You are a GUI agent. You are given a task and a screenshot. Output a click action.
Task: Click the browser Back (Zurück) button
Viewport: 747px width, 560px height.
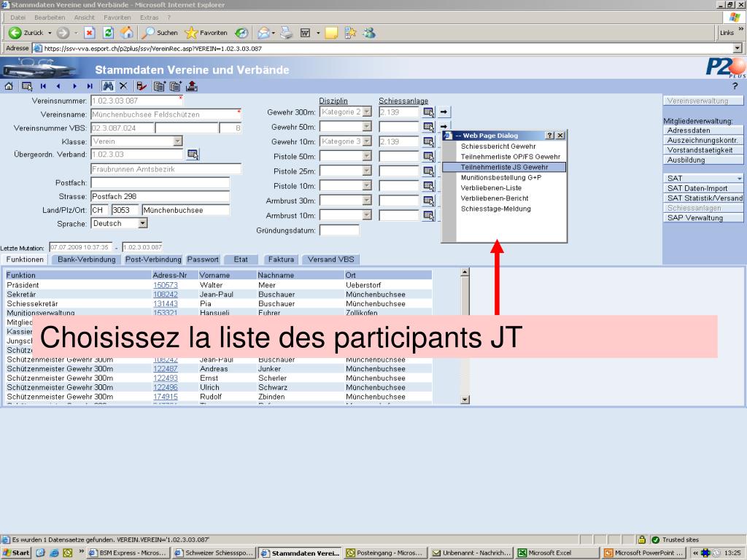[x=28, y=33]
